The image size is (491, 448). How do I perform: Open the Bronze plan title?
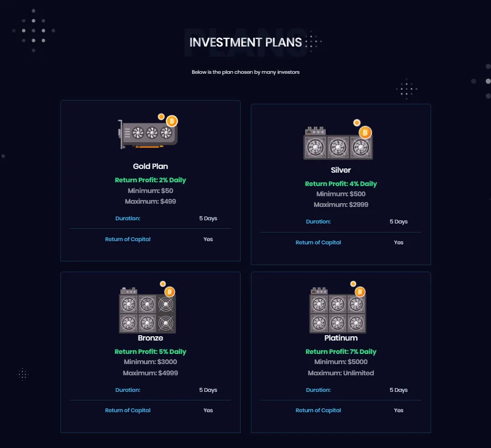[x=150, y=338]
